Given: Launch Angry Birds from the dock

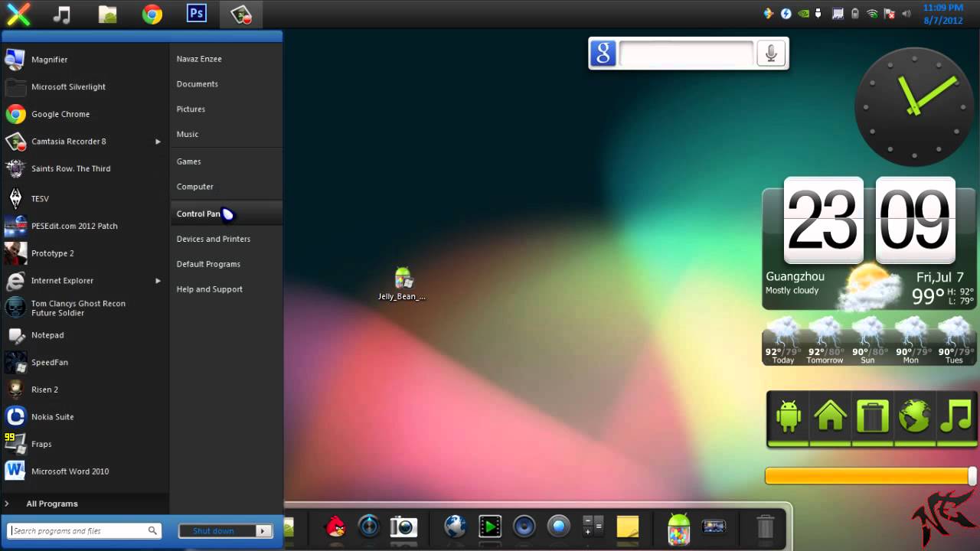Looking at the screenshot, I should pyautogui.click(x=335, y=527).
